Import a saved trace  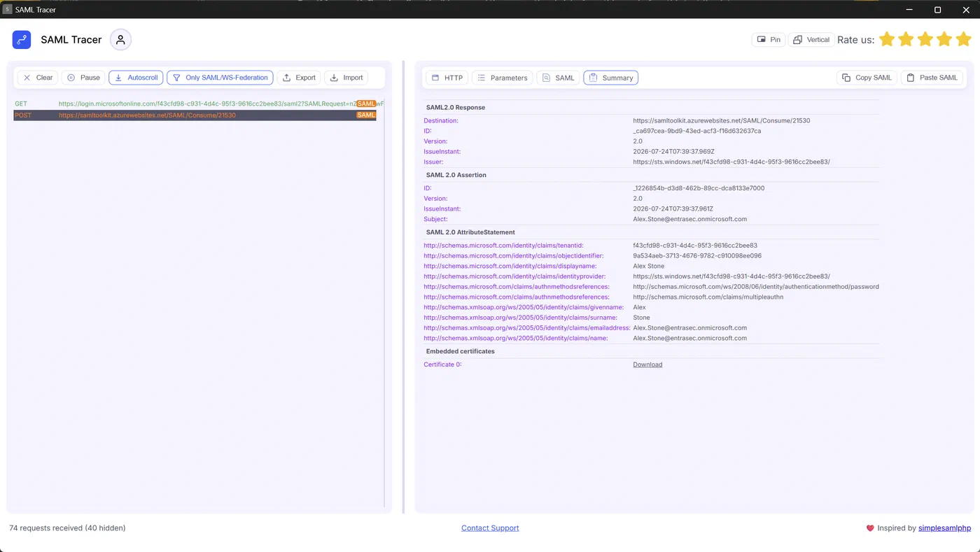tap(346, 78)
